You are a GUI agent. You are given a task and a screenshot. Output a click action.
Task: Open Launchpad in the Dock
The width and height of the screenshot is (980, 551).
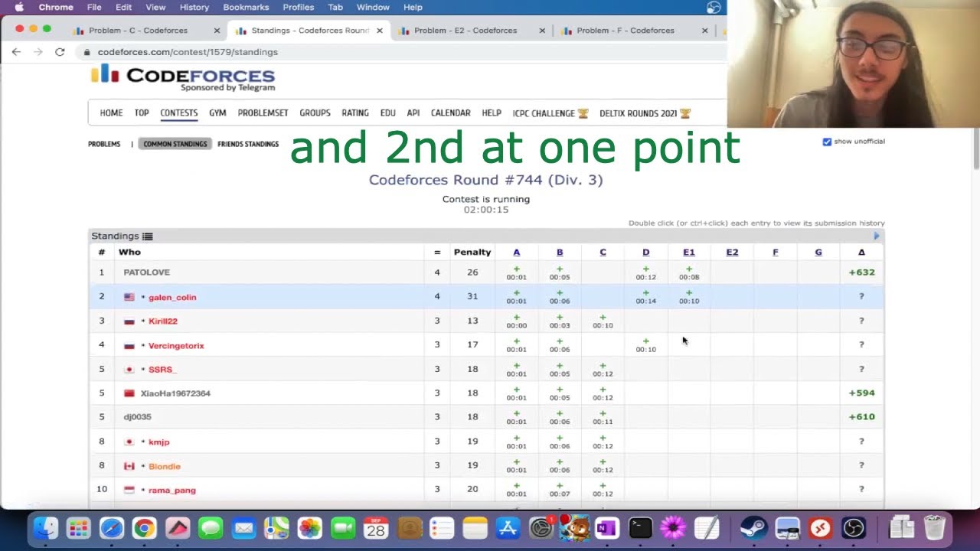coord(78,528)
